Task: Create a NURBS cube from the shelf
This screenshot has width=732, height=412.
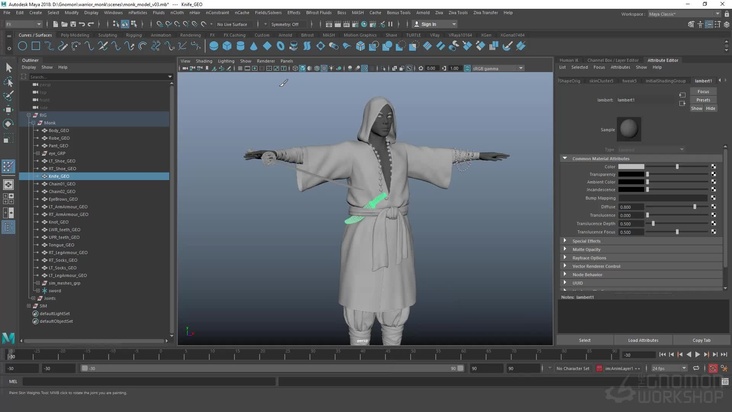Action: point(227,46)
